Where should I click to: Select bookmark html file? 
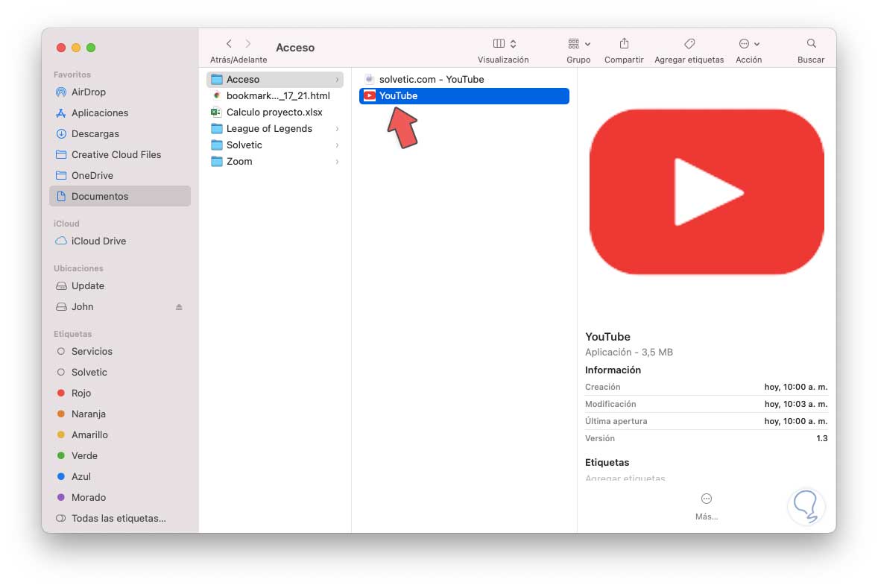(275, 95)
